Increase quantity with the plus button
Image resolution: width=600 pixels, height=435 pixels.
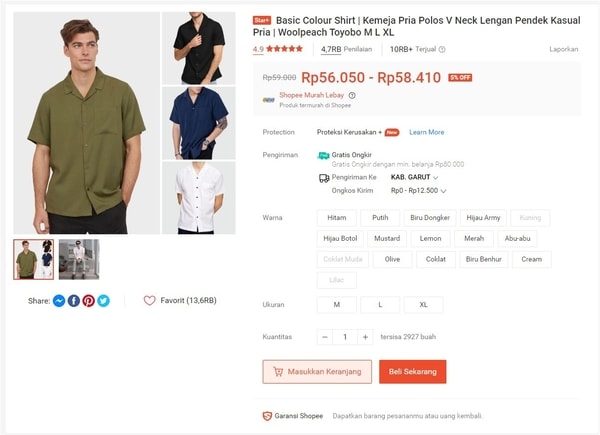(x=365, y=337)
